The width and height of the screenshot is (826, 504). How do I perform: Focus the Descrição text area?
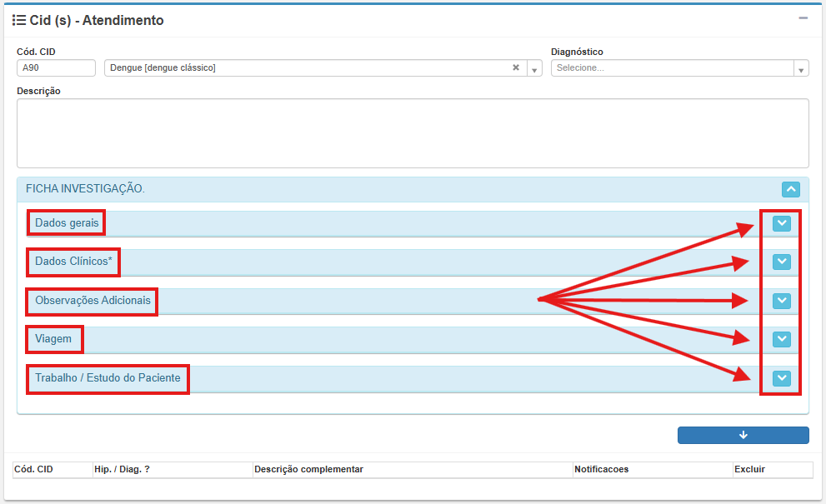(413, 133)
